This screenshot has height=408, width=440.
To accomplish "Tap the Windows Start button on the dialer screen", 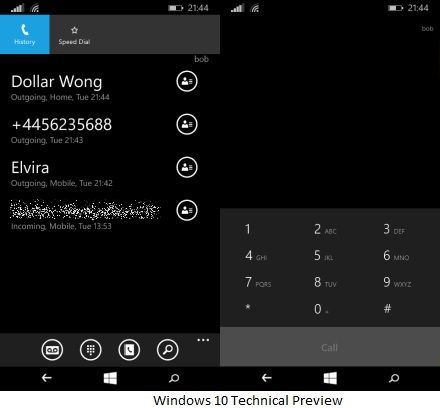I will tap(330, 378).
